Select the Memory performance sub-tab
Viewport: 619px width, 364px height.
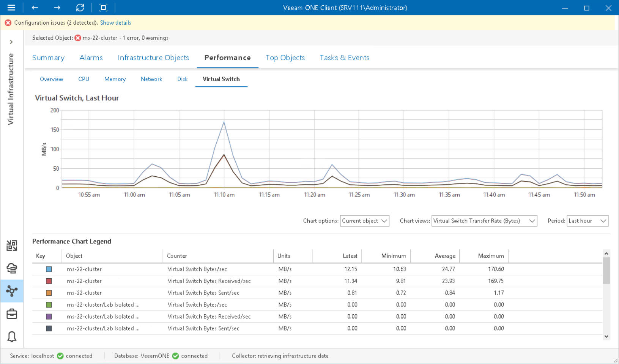click(115, 79)
